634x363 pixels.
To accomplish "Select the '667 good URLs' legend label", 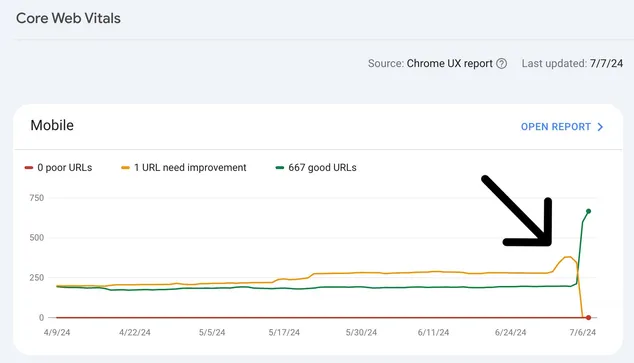I will point(322,168).
